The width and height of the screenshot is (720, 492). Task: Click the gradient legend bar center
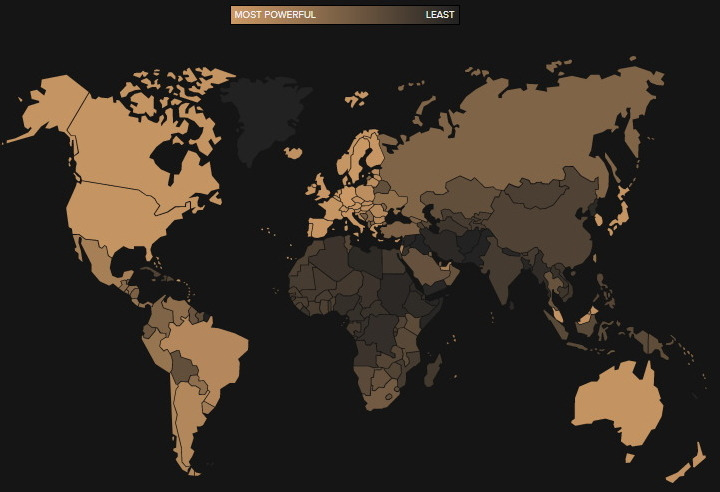345,15
